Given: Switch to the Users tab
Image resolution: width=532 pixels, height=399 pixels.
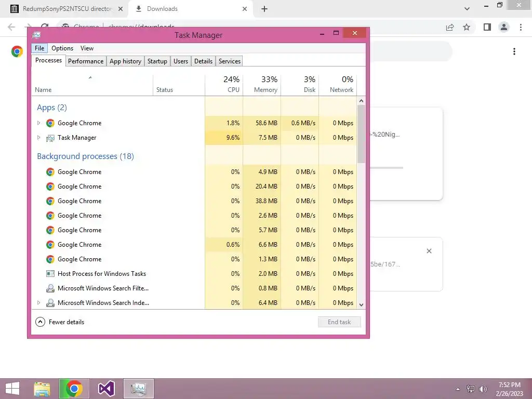Looking at the screenshot, I should coord(180,61).
